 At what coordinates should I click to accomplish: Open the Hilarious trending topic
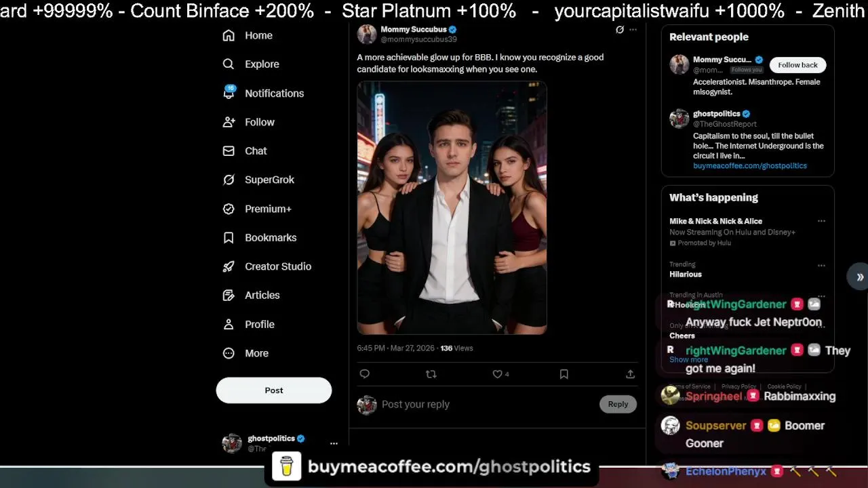click(685, 274)
